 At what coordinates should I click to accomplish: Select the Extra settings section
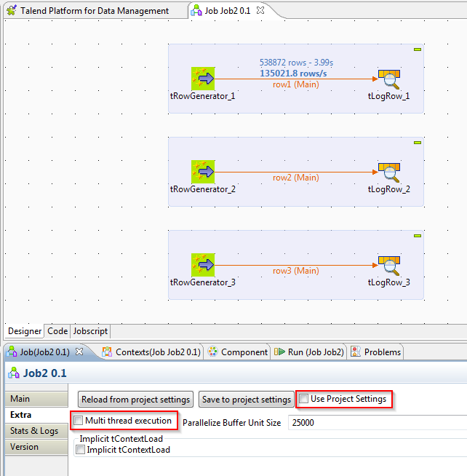point(36,415)
